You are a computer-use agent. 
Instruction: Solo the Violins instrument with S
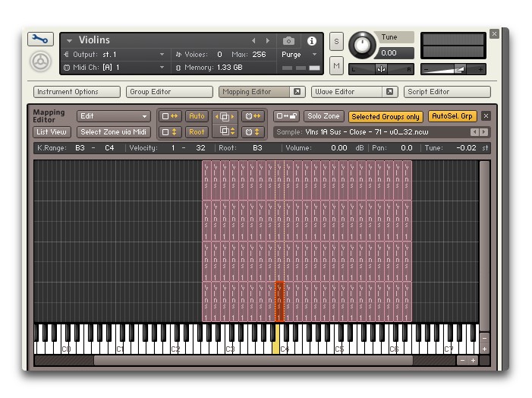point(336,42)
